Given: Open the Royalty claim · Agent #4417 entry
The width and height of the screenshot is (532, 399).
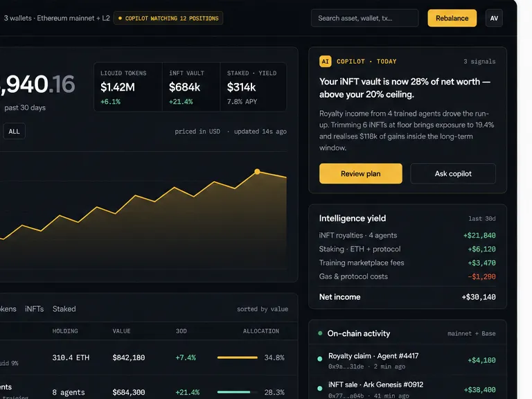Looking at the screenshot, I should point(407,361).
